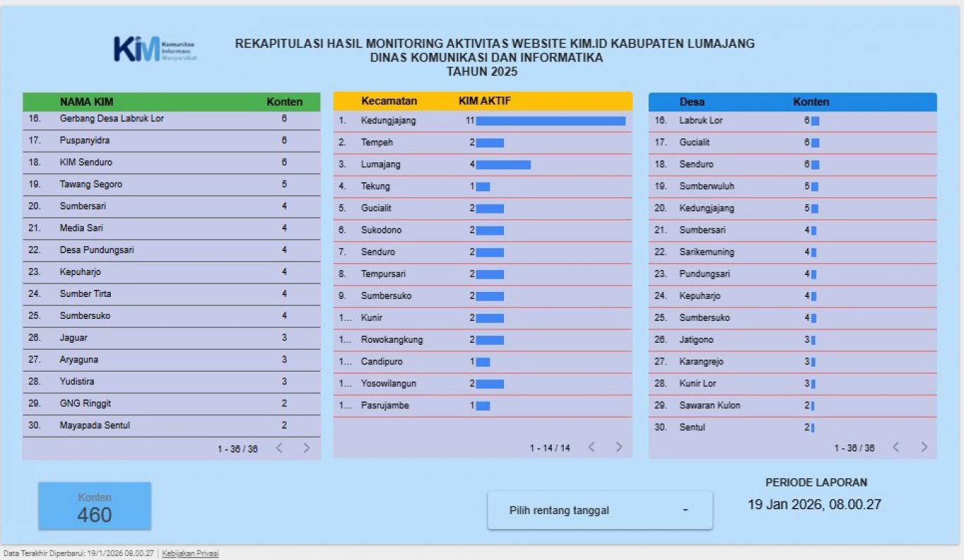
Task: Sort by KIM AKTIF column header
Action: (484, 101)
